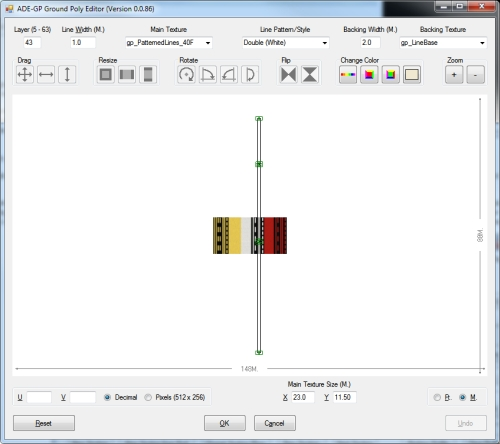Open the Main Texture dropdown
500x444 pixels.
169,43
